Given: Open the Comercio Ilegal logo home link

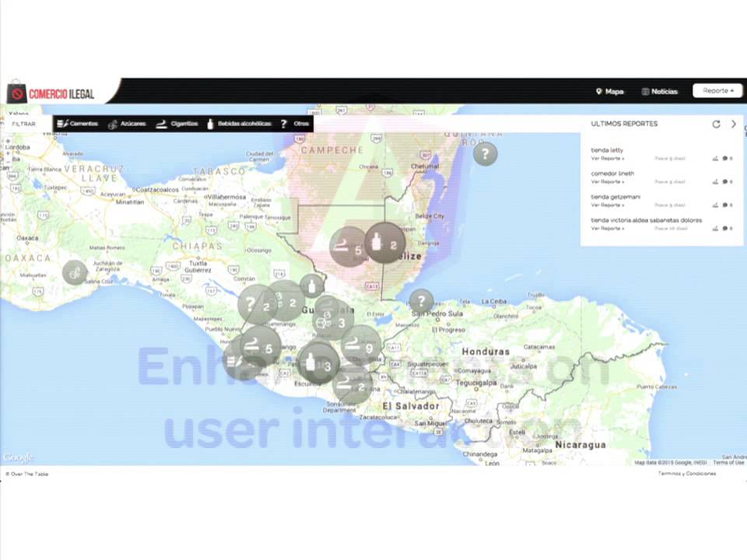Looking at the screenshot, I should (51, 93).
